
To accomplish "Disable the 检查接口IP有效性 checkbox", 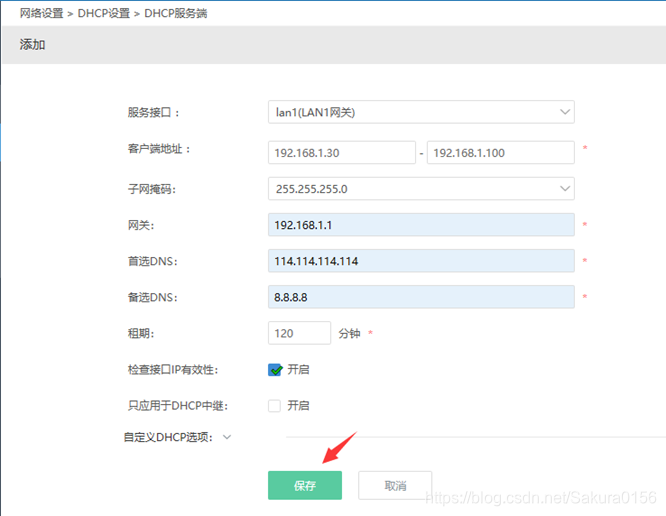I will (x=275, y=369).
